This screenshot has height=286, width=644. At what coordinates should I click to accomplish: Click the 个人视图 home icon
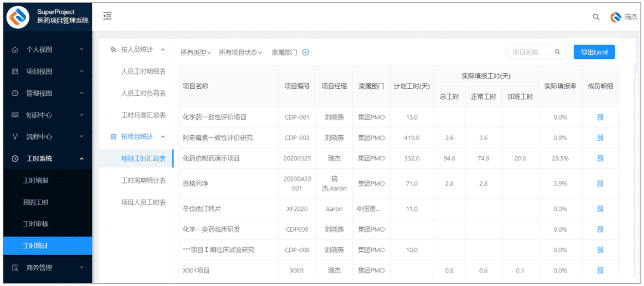tap(15, 49)
